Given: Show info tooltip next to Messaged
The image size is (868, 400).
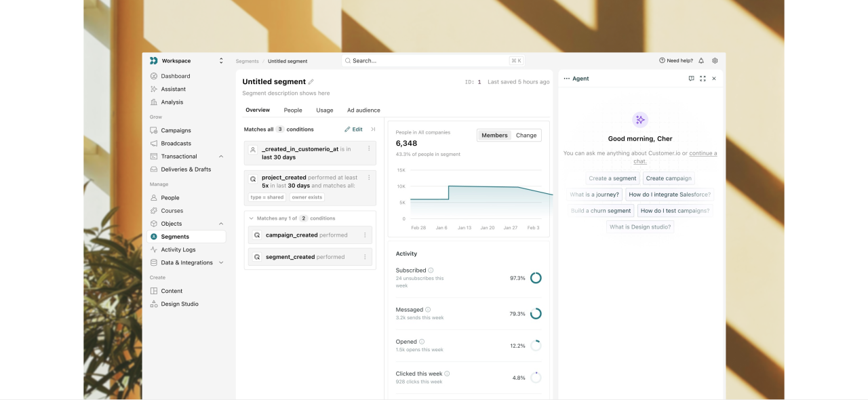Looking at the screenshot, I should point(428,310).
